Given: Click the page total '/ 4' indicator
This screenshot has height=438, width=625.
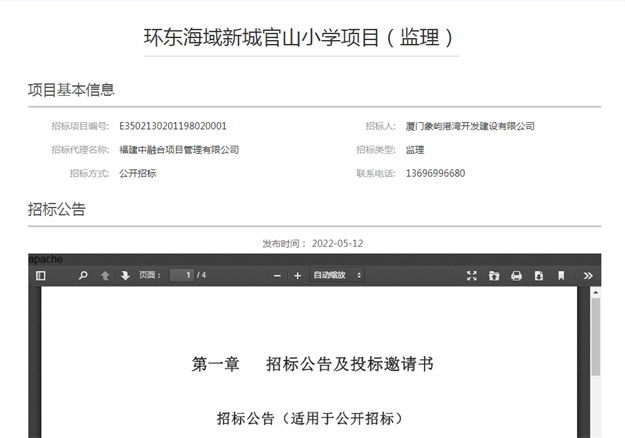Looking at the screenshot, I should pyautogui.click(x=201, y=275).
